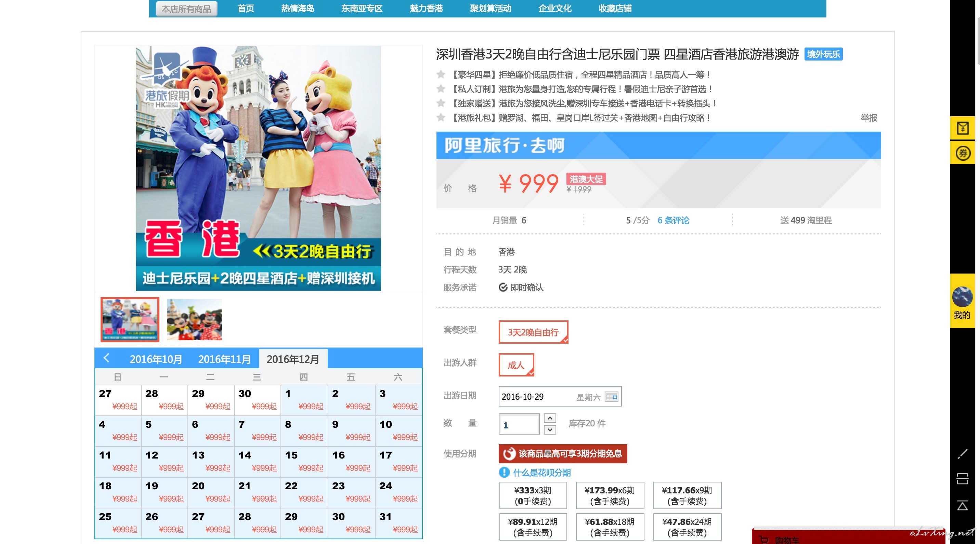The width and height of the screenshot is (980, 544).
Task: Click the quantity input field
Action: 519,424
